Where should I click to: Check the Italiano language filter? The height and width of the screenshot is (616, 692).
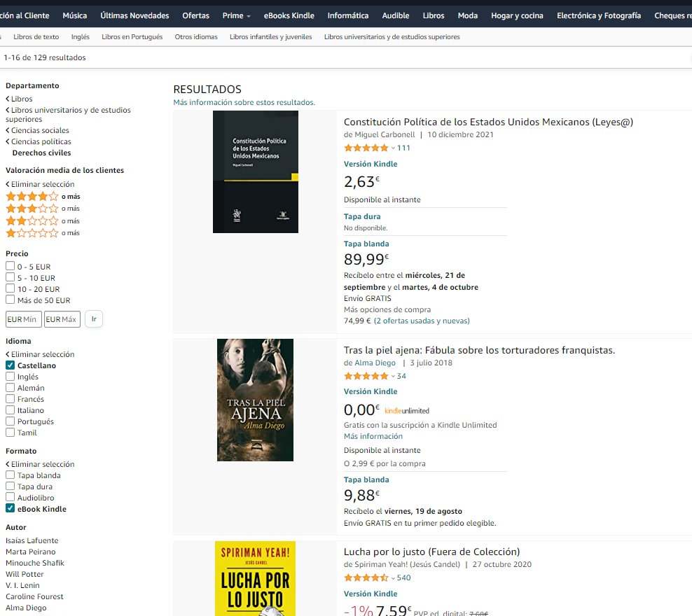10,409
